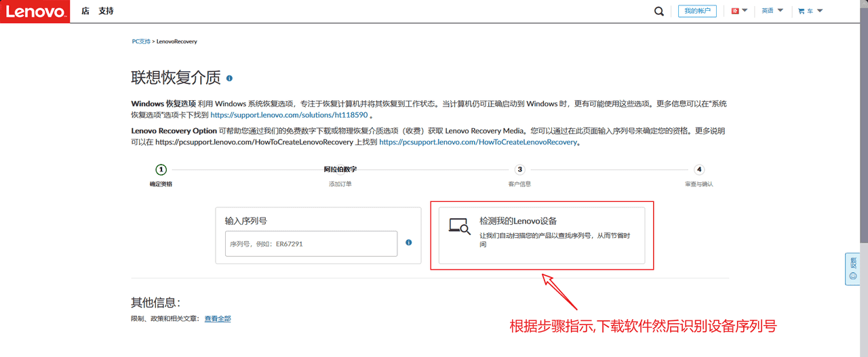Click the Lenovo logo
This screenshot has width=868, height=357.
[x=35, y=12]
